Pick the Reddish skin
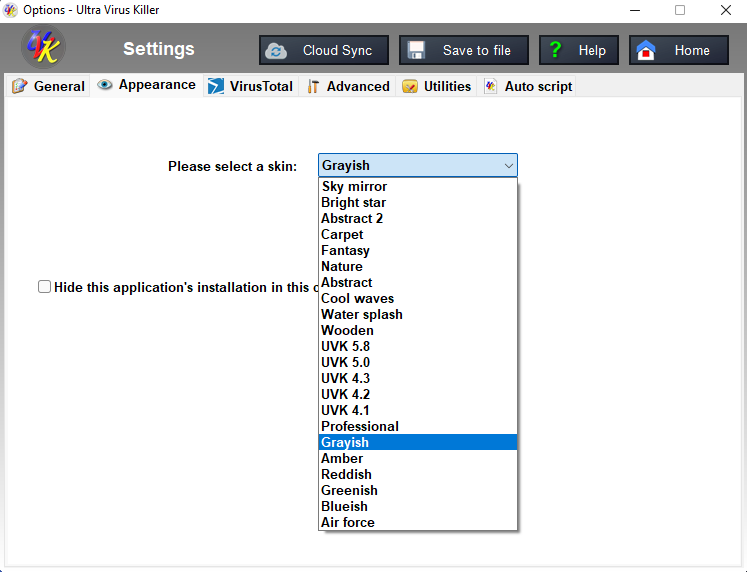 [x=418, y=474]
